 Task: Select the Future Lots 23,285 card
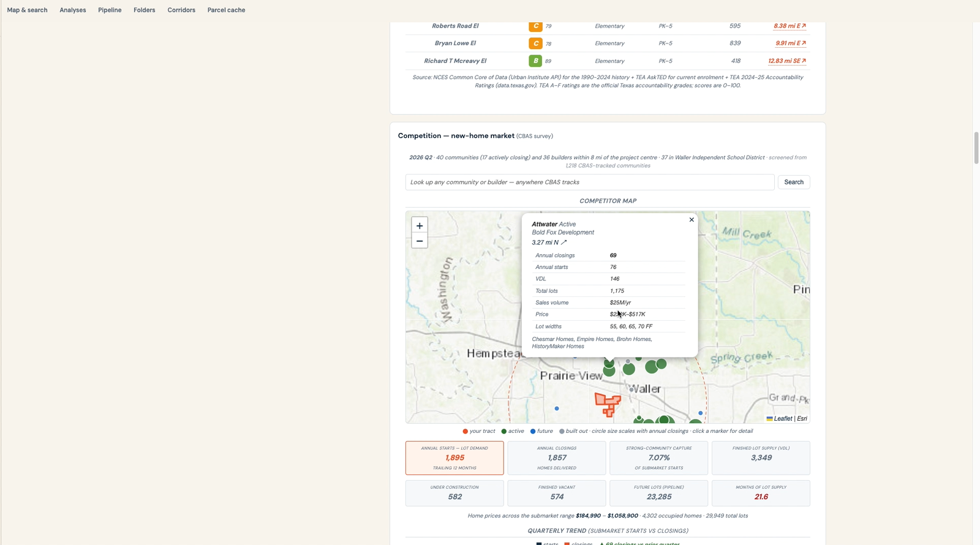pyautogui.click(x=659, y=493)
